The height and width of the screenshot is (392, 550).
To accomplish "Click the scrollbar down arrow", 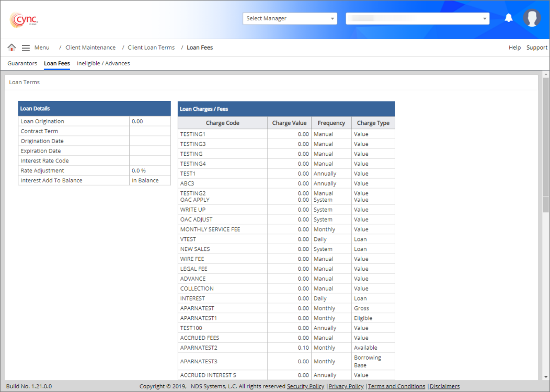I will click(x=546, y=376).
